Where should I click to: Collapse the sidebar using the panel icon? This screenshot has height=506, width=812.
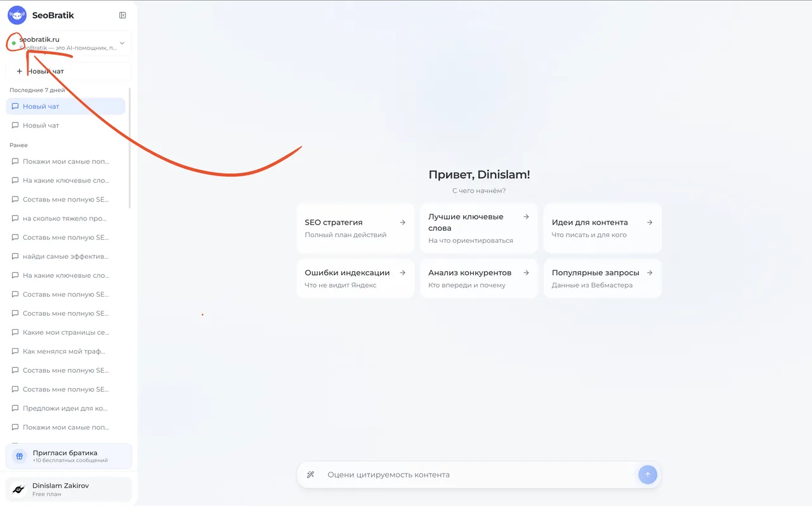tap(122, 15)
